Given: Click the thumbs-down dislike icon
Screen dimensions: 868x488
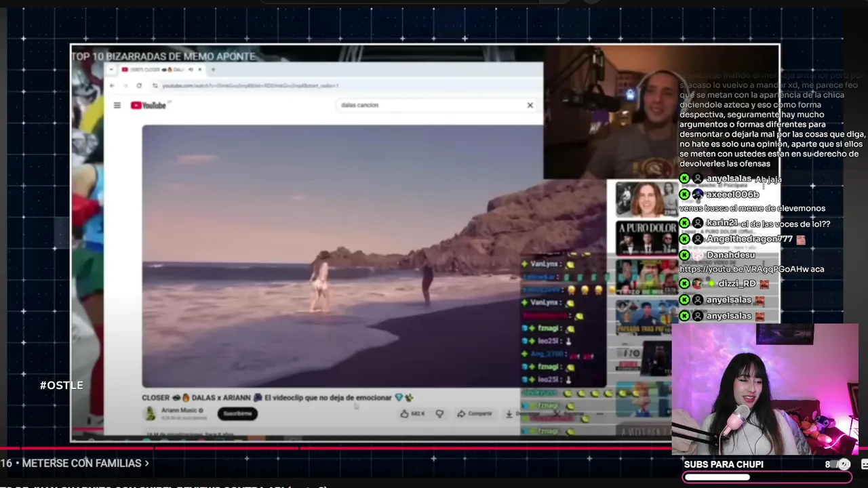Looking at the screenshot, I should pos(439,413).
